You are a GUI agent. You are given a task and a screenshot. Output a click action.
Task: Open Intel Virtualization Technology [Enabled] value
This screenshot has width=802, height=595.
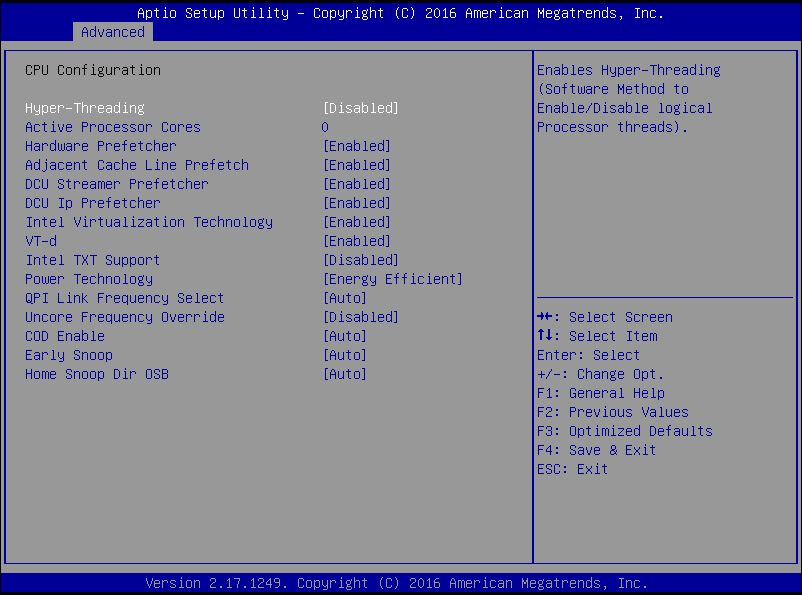pos(357,222)
